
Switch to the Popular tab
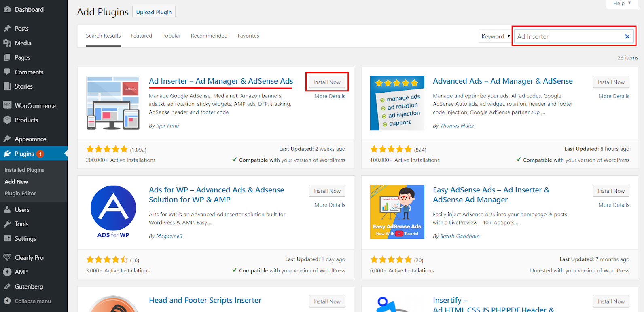172,36
